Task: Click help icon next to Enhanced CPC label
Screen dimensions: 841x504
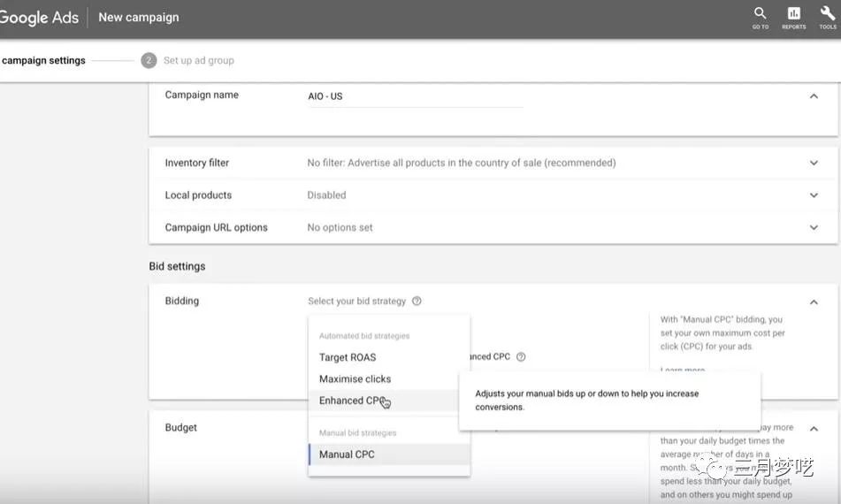Action: [x=521, y=357]
